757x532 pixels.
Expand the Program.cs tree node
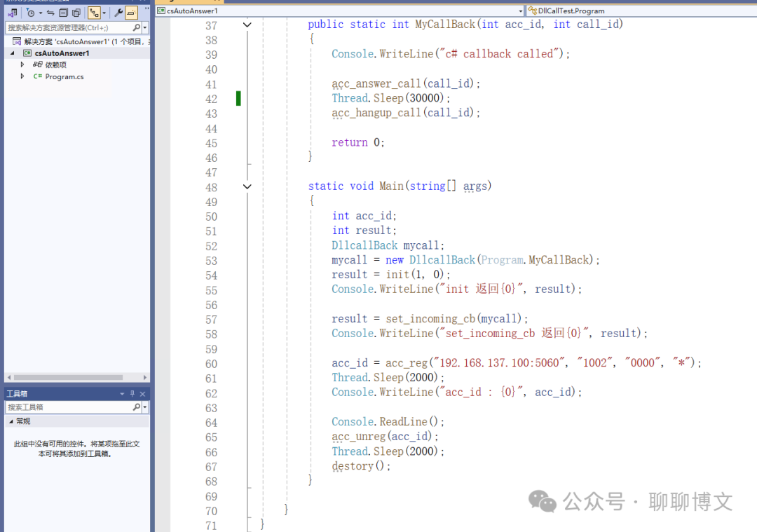(22, 76)
